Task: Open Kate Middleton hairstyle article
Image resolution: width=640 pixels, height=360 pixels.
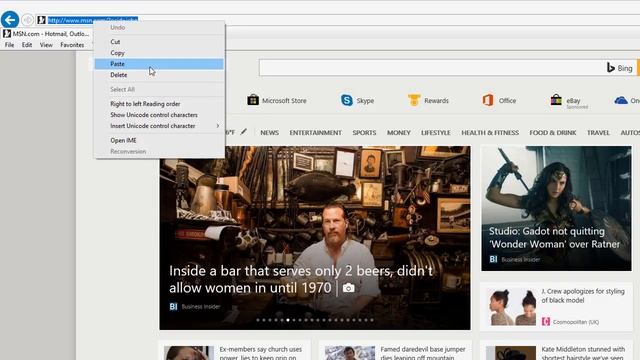Action: pos(583,353)
